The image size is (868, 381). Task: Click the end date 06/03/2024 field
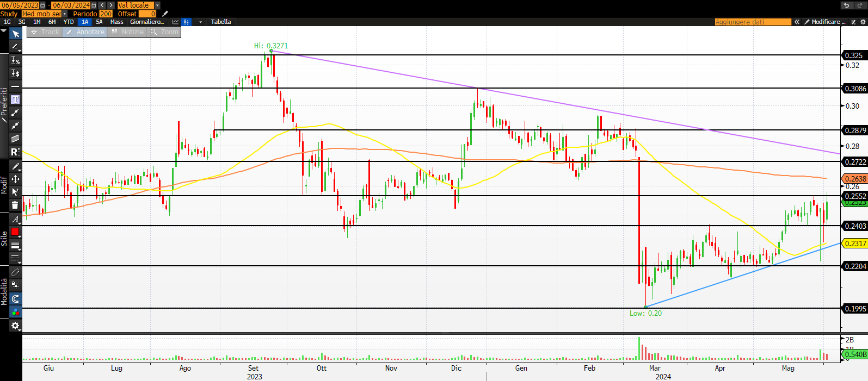[x=71, y=5]
